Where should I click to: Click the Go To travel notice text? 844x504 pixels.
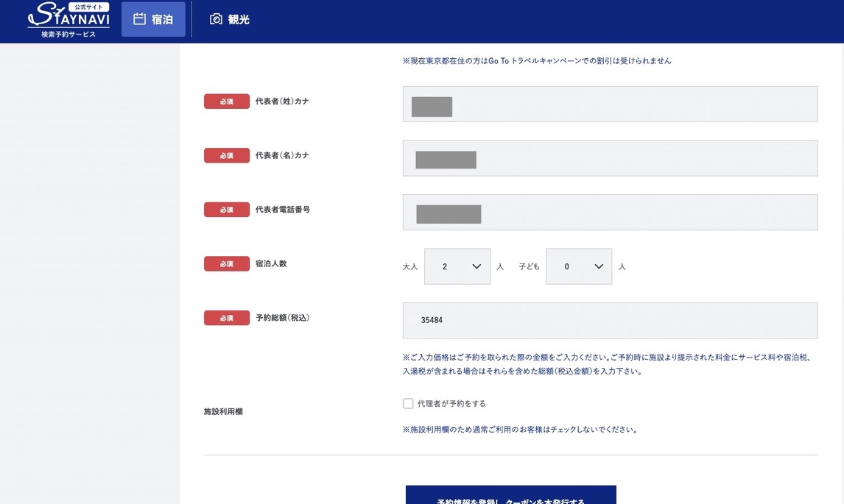[x=536, y=60]
